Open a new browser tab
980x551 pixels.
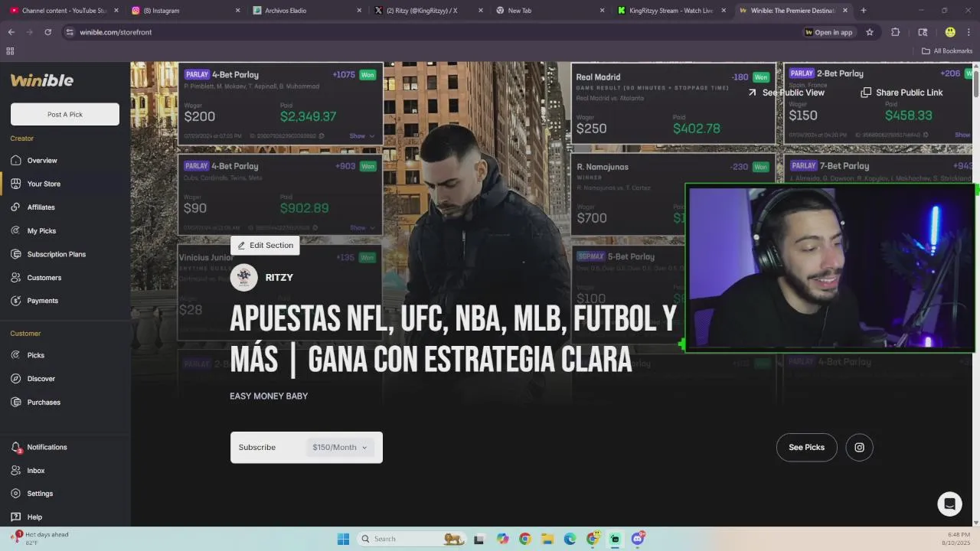864,11
